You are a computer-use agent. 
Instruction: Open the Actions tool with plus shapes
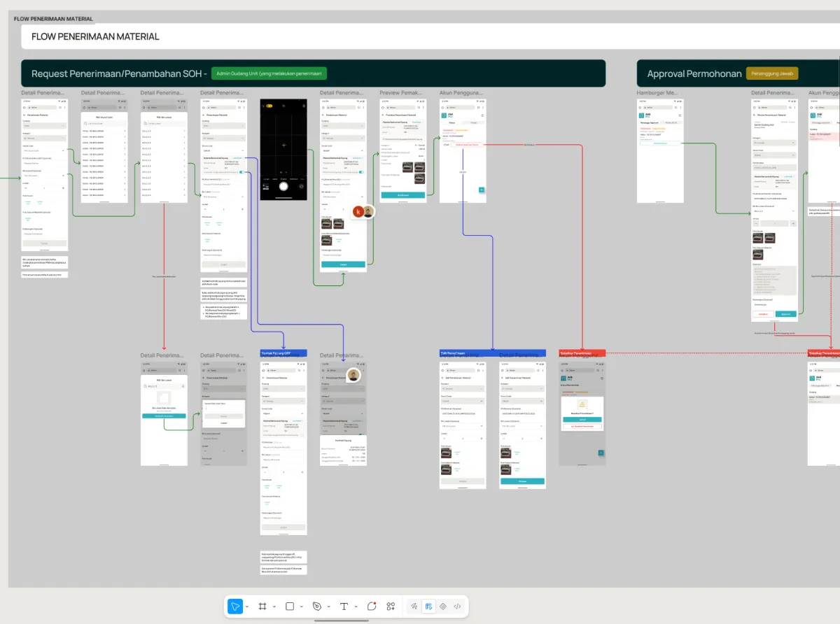coord(391,606)
